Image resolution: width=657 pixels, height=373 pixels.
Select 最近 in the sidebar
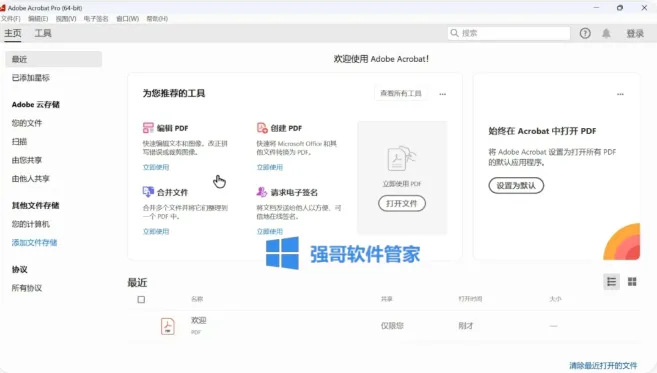[x=54, y=59]
